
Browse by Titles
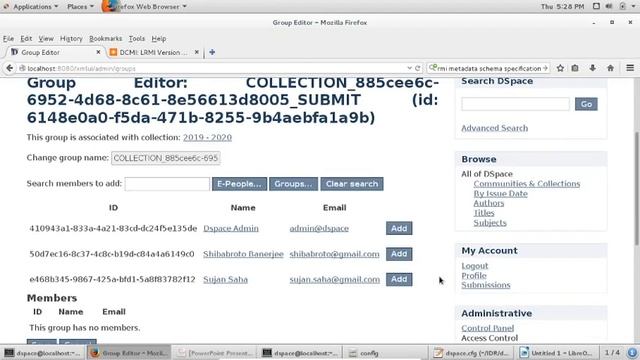(x=484, y=213)
